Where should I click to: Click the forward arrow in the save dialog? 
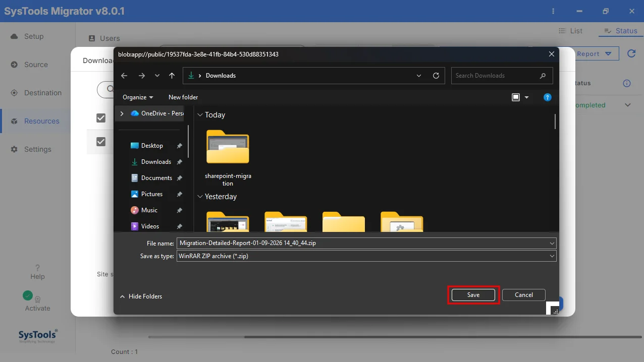pyautogui.click(x=142, y=76)
